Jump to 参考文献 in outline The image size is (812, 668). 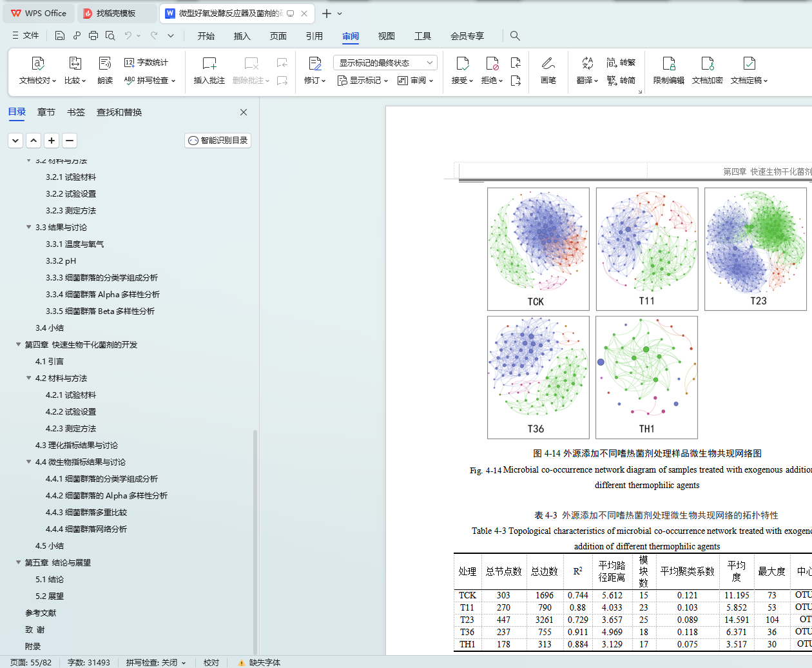pos(41,613)
